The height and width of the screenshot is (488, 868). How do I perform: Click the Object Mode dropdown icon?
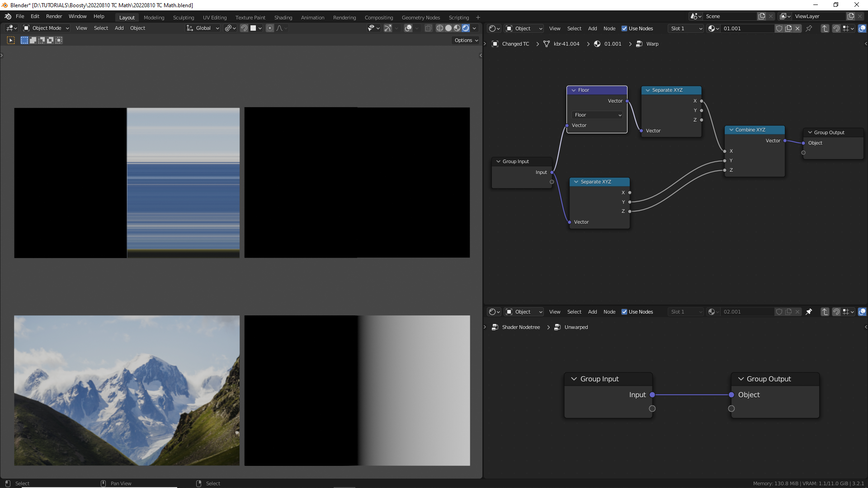(x=67, y=28)
